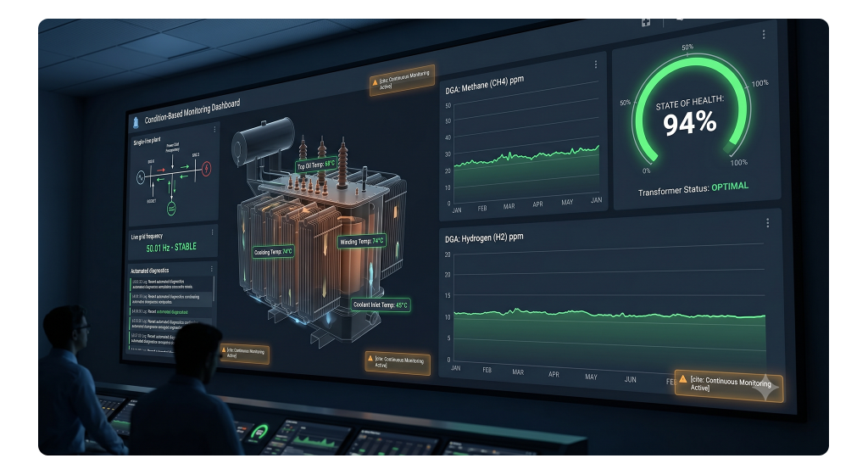Click MAR on the Methane chart axis
Viewport: 868px width, 475px height.
coord(509,206)
